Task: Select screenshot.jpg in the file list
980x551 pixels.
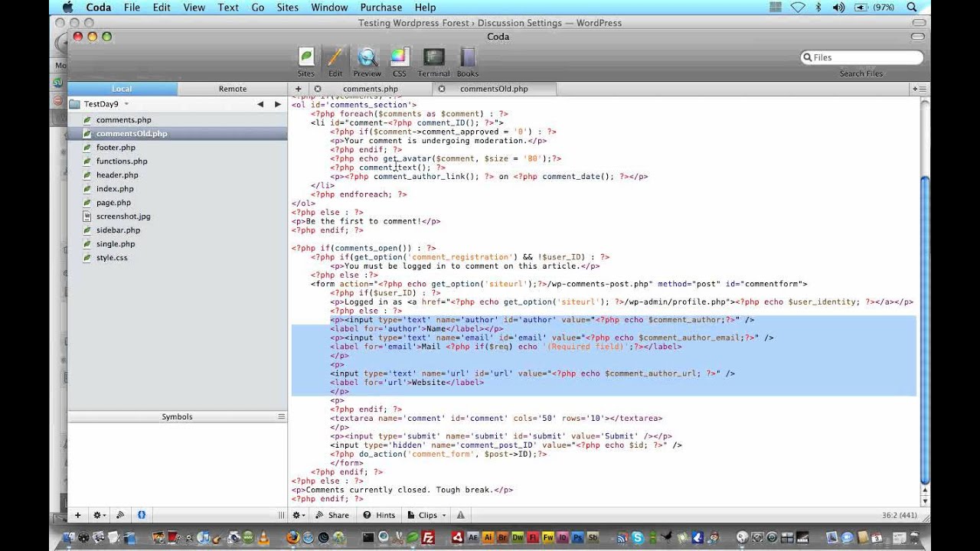Action: pos(123,217)
